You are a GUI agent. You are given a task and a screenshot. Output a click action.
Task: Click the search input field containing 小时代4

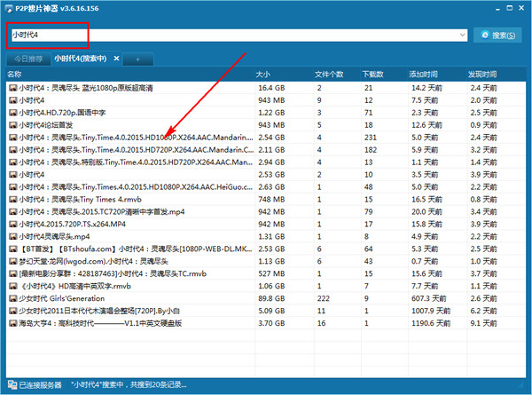point(231,35)
